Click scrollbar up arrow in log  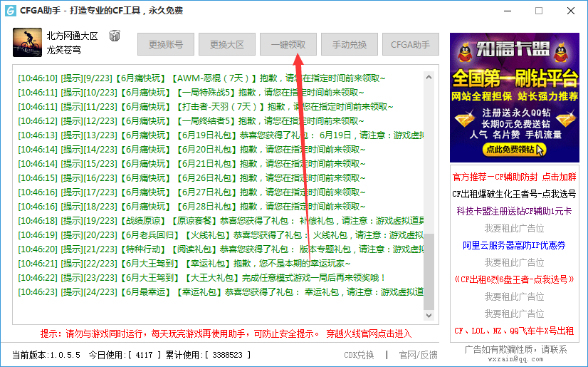429,77
